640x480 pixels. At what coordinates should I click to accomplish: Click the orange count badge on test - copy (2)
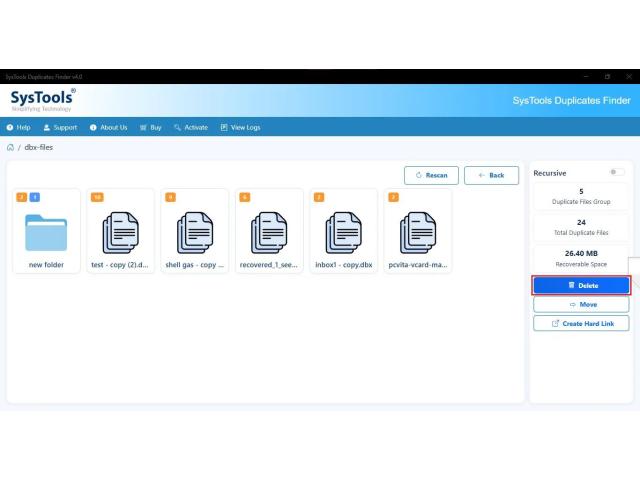pyautogui.click(x=97, y=198)
